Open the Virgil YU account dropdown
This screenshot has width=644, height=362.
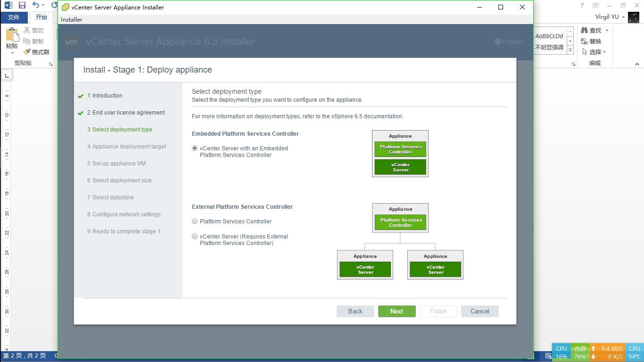pyautogui.click(x=610, y=17)
